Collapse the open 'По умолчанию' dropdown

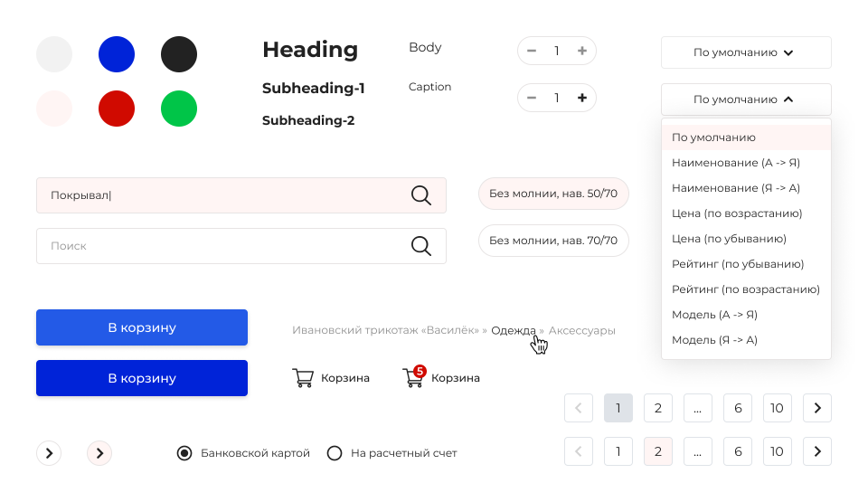coord(746,99)
